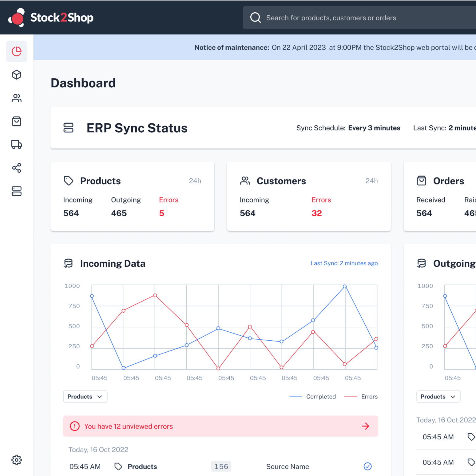This screenshot has width=476, height=476.
Task: Expand Products dropdown under Outgoing chart
Action: [438, 397]
